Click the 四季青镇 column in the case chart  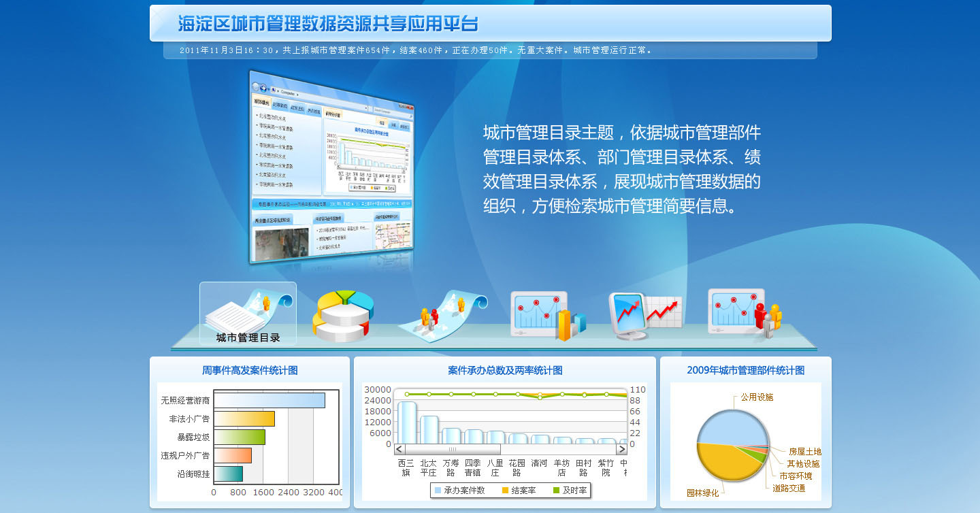[x=473, y=437]
